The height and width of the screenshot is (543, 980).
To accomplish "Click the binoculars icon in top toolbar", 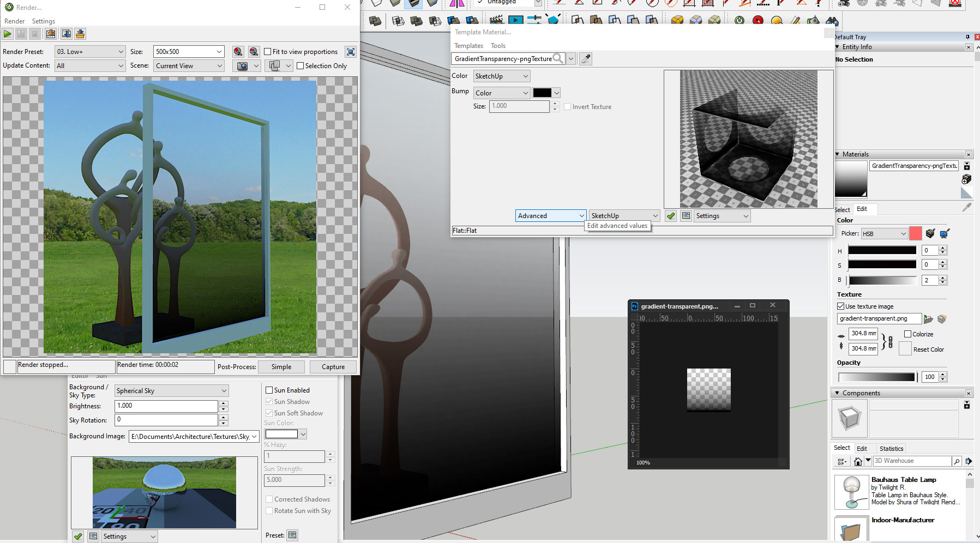I will pos(832,21).
